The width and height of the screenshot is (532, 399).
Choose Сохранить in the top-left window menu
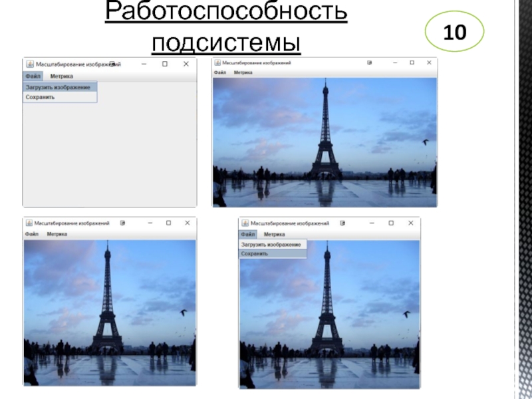click(41, 97)
